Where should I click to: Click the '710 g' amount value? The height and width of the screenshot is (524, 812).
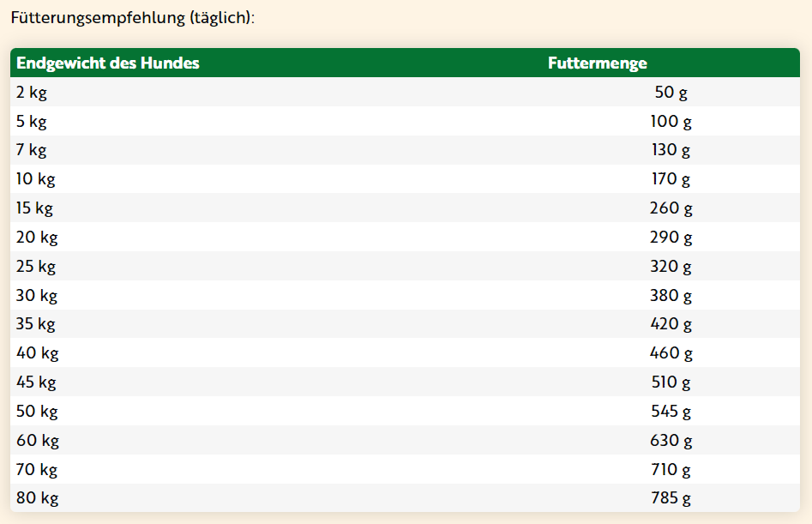pos(671,470)
